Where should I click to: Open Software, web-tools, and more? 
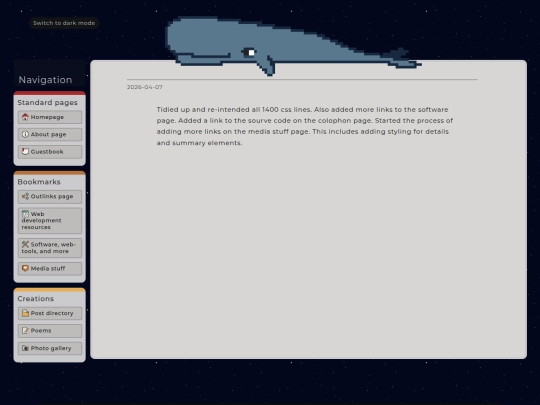pos(50,248)
